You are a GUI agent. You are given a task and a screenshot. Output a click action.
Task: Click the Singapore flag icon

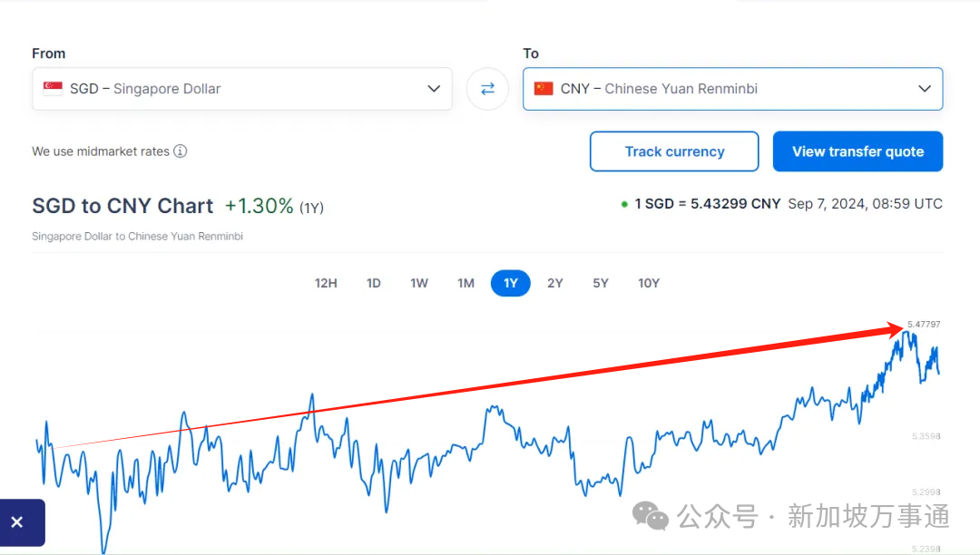(54, 89)
